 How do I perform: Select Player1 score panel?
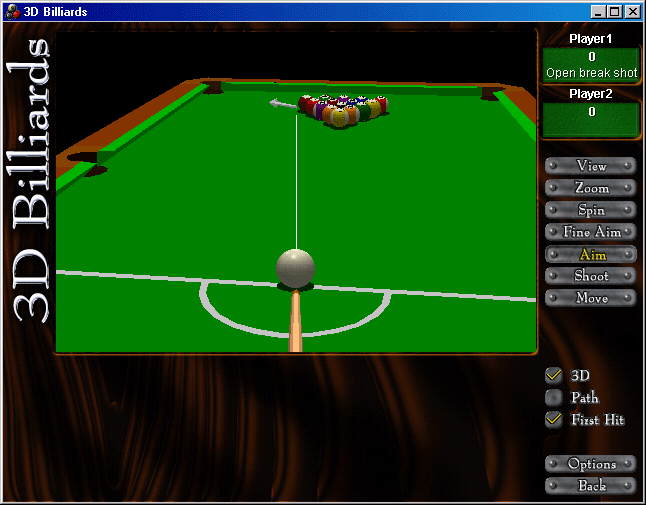pyautogui.click(x=591, y=65)
